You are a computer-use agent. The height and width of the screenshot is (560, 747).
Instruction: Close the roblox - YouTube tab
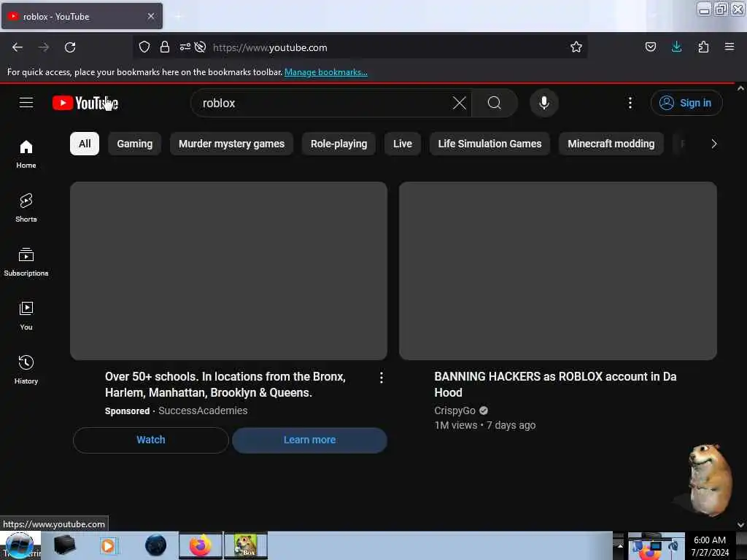[150, 16]
